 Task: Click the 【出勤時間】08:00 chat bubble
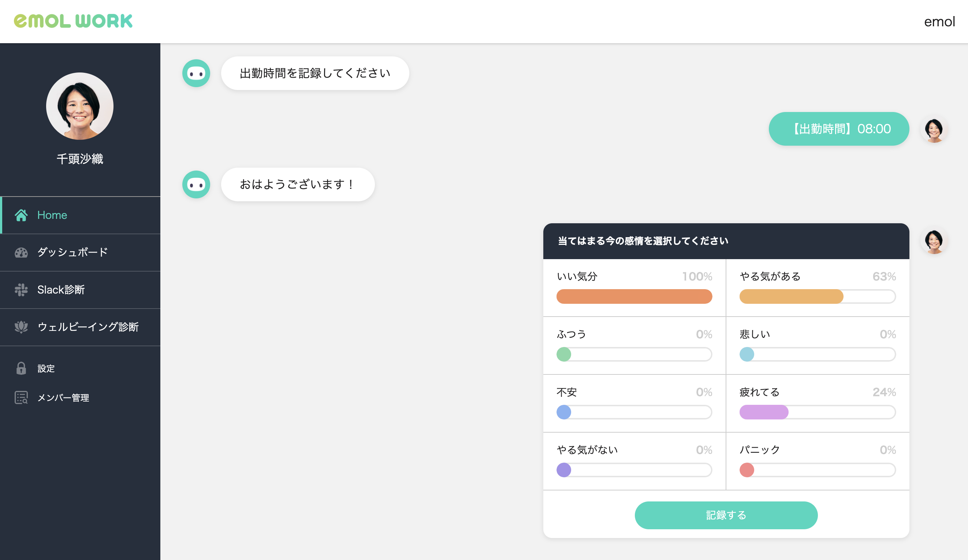click(x=838, y=129)
